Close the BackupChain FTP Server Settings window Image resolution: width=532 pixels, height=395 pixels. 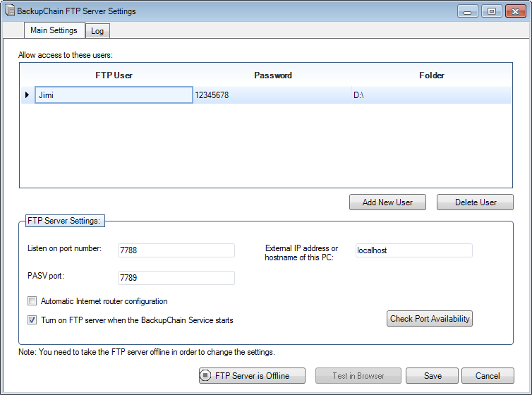(x=515, y=11)
